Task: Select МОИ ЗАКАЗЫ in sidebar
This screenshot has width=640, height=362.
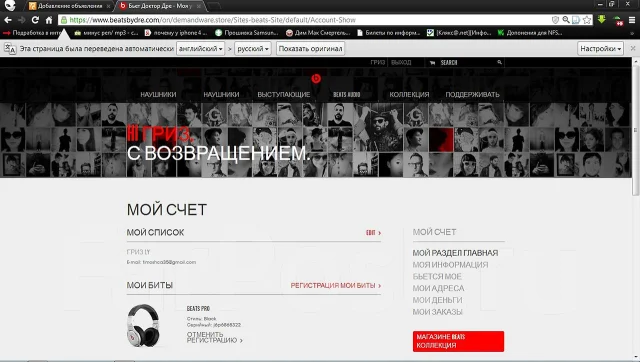Action: tap(437, 312)
